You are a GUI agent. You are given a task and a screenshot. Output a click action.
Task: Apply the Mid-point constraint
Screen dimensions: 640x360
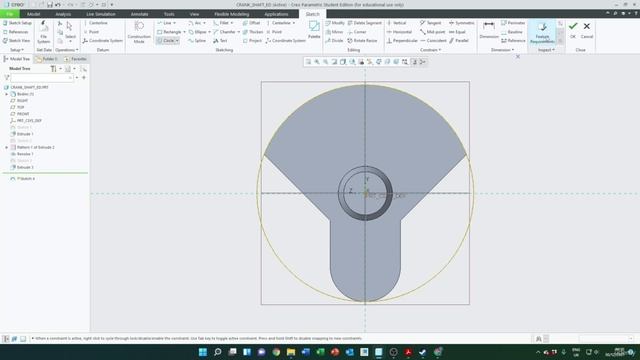[x=432, y=32]
